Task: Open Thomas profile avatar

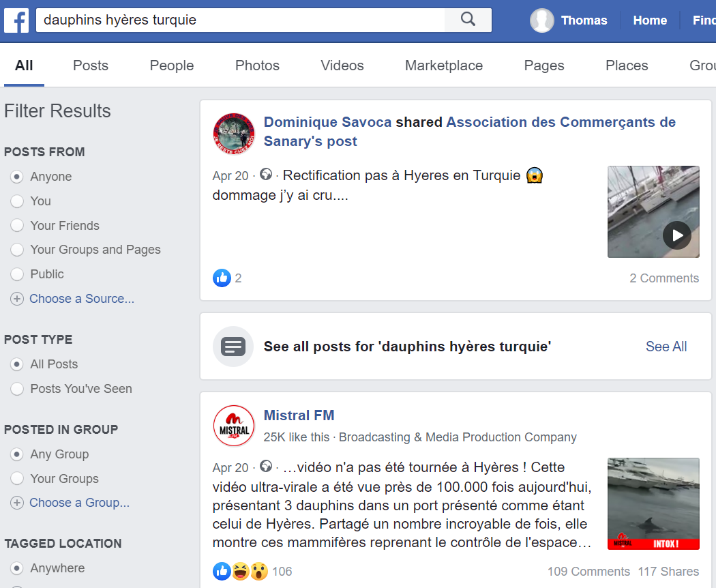Action: click(542, 20)
